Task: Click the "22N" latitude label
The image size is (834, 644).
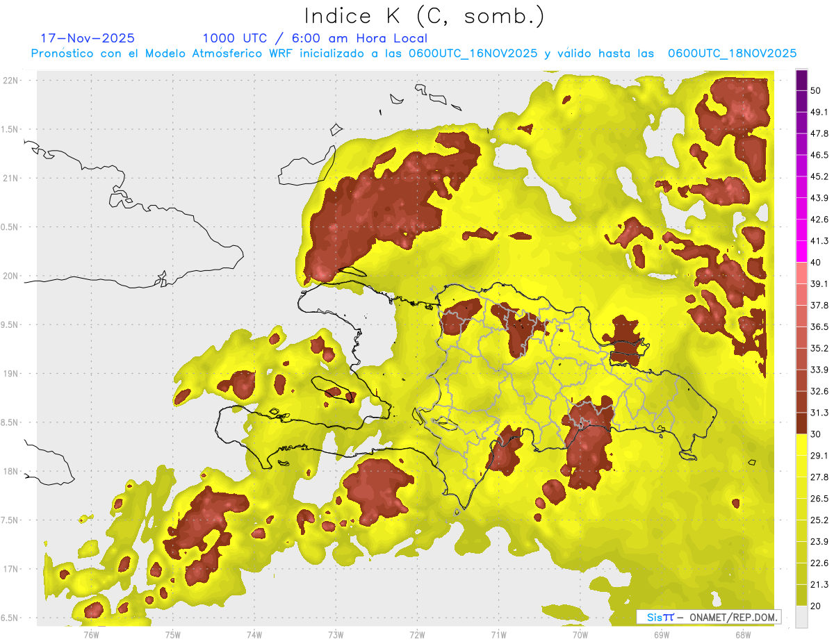Action: pos(10,80)
